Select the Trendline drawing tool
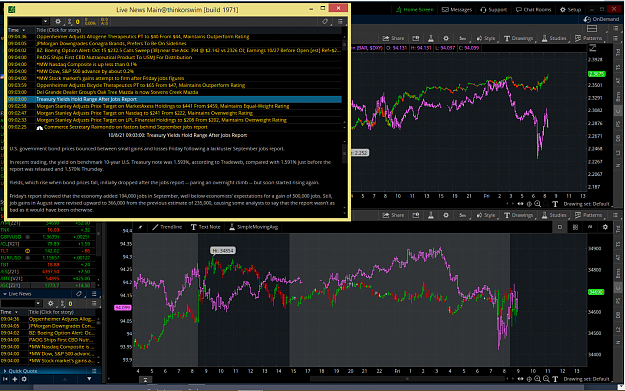This screenshot has width=625, height=391. (167, 227)
